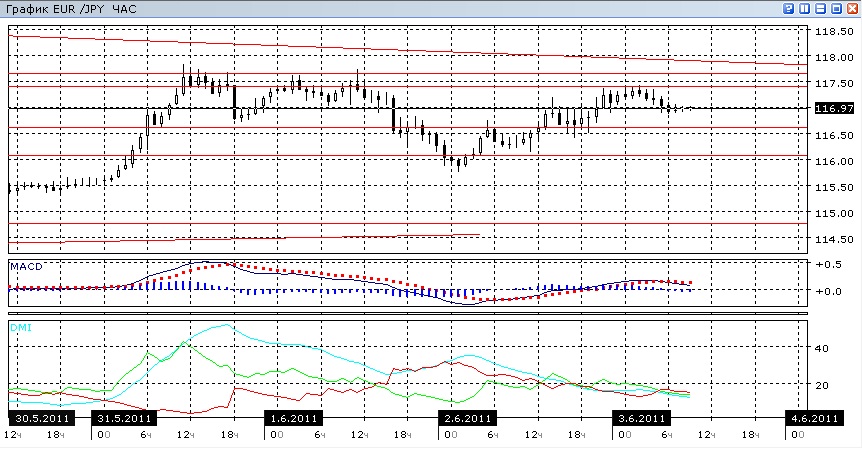Click the 118.50 price axis label
This screenshot has width=862, height=449.
click(834, 32)
